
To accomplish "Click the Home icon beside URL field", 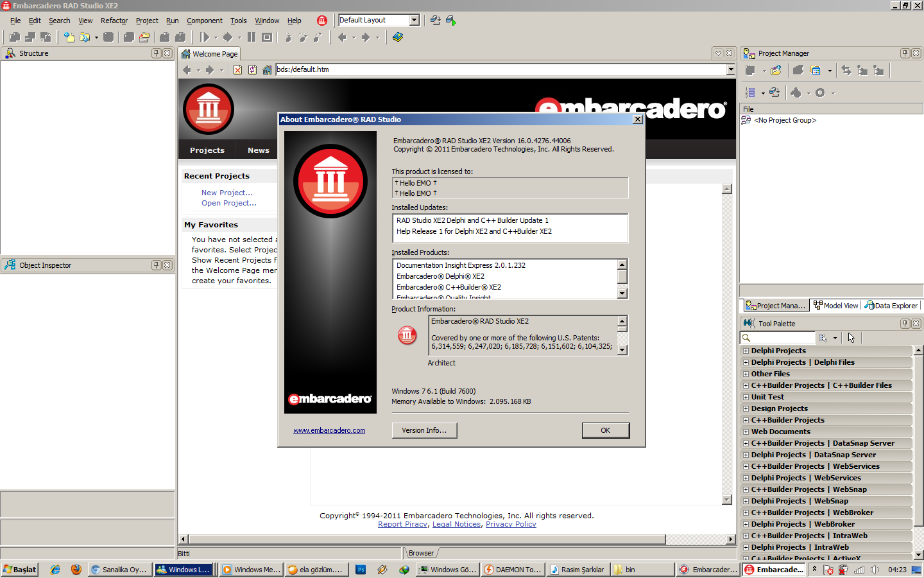I will coord(267,70).
